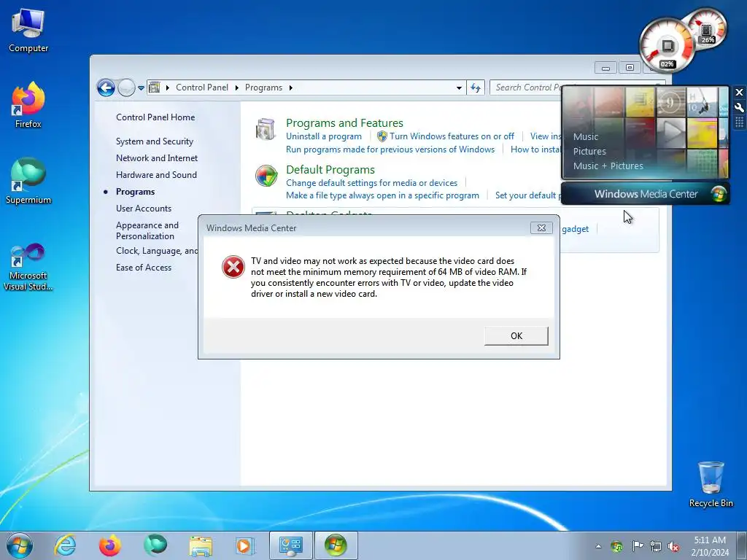Open the Computer desktop icon
This screenshot has height=560, width=747.
coord(28,31)
